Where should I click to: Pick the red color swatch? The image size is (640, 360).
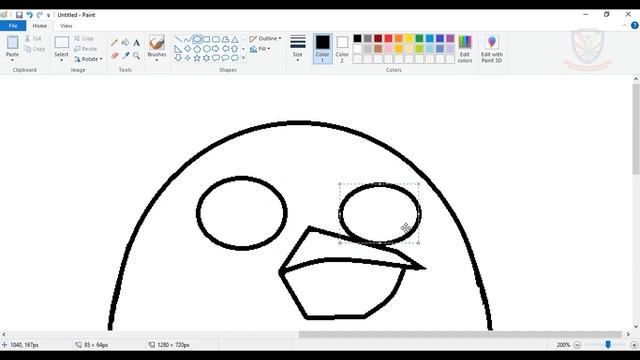388,38
